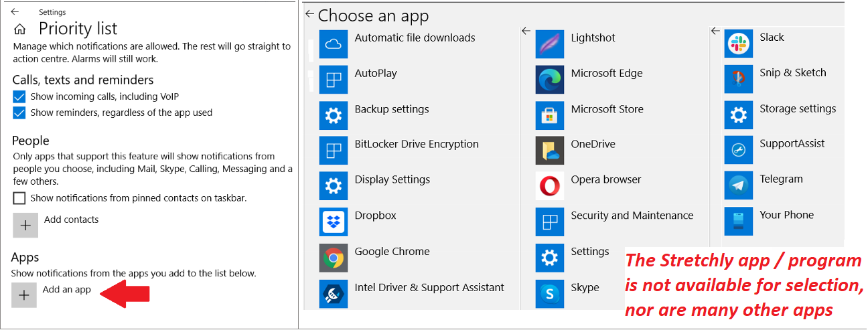Select the AutoPlay app icon
The height and width of the screenshot is (330, 868).
(x=334, y=79)
